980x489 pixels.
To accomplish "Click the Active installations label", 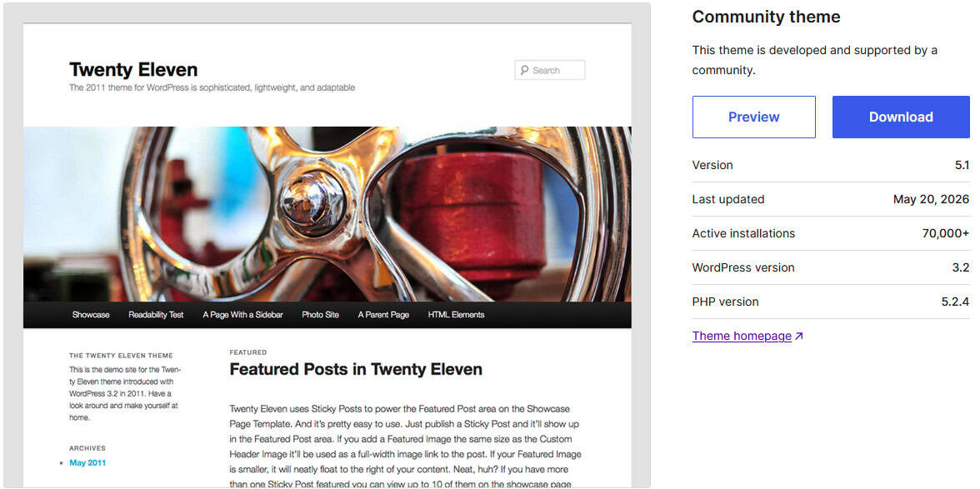I will [743, 233].
